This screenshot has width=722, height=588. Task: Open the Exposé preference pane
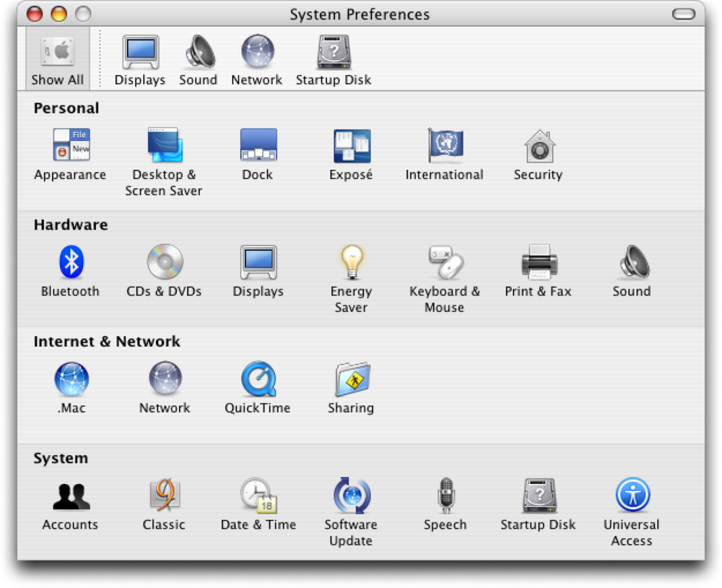[x=352, y=155]
